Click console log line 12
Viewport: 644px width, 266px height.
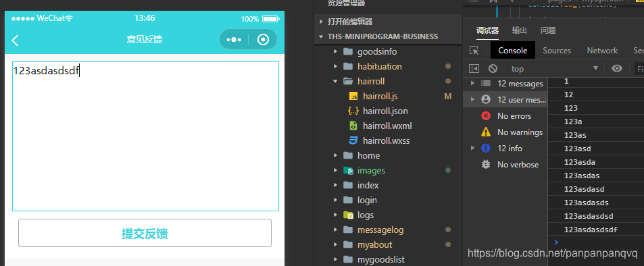point(568,95)
